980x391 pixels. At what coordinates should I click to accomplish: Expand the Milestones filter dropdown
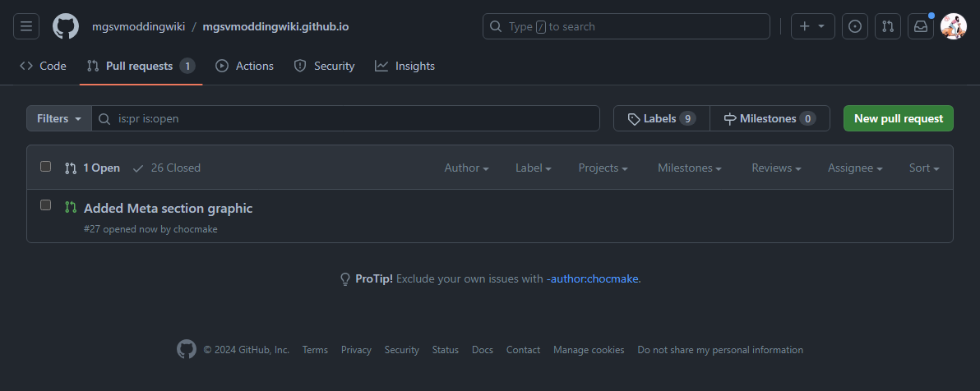coord(690,168)
